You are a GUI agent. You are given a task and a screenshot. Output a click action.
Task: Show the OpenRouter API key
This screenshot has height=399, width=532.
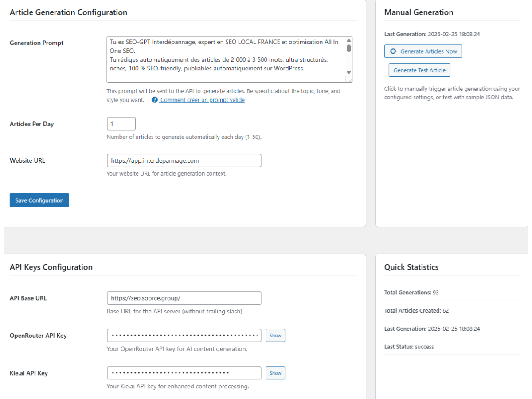coord(275,336)
